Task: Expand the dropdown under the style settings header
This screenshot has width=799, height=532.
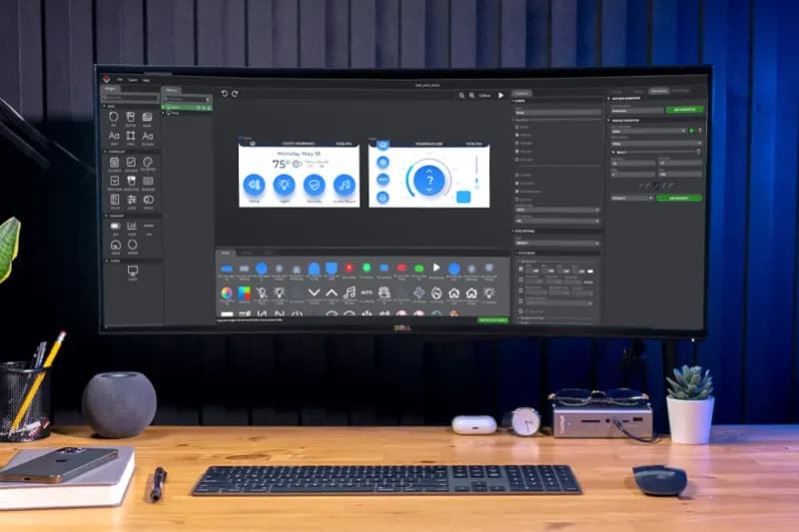Action: (557, 244)
